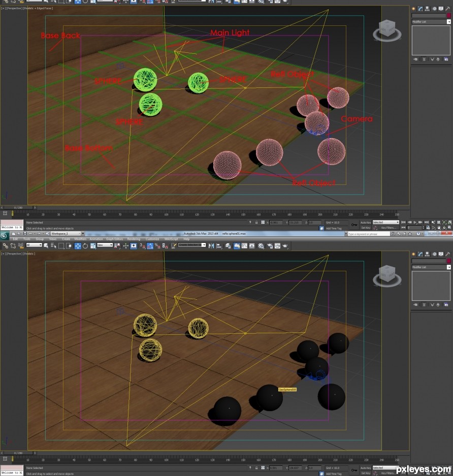
Task: Click the Orbit viewport control in upper window
Action: click(444, 228)
